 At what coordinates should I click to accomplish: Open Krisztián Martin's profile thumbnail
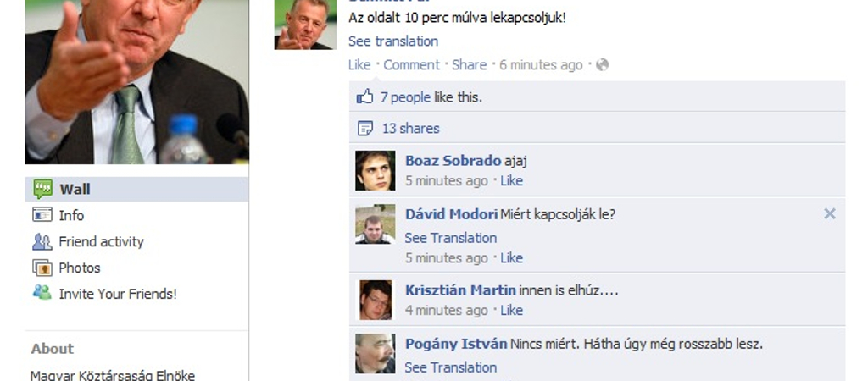click(376, 300)
